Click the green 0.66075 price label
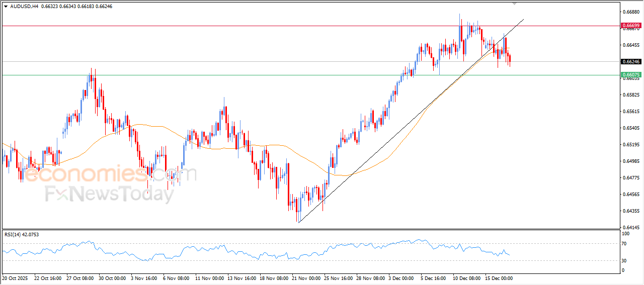Viewport: 644px width, 285px height. tap(630, 74)
